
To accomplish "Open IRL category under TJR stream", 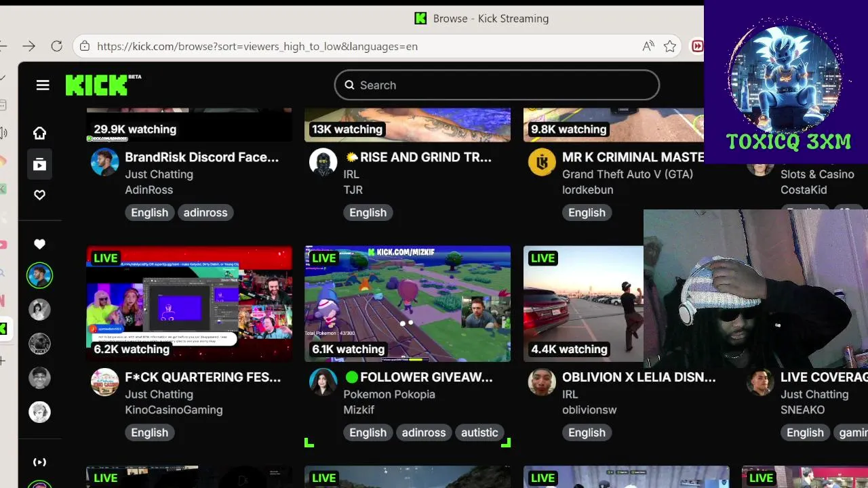I will 351,174.
